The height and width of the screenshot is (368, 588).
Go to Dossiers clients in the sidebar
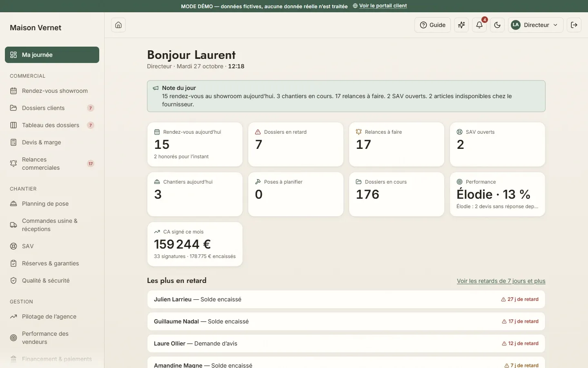pos(52,108)
